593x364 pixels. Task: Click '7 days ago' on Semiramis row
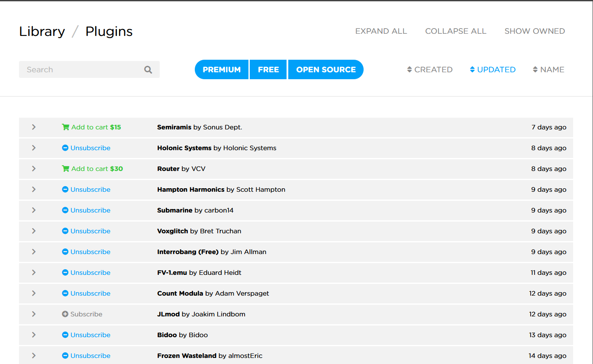click(x=549, y=127)
